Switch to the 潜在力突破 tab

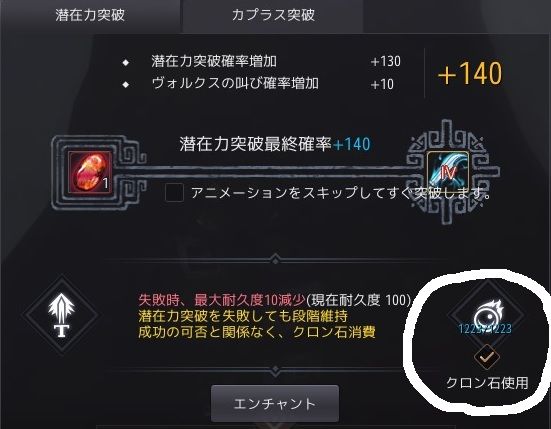90,15
